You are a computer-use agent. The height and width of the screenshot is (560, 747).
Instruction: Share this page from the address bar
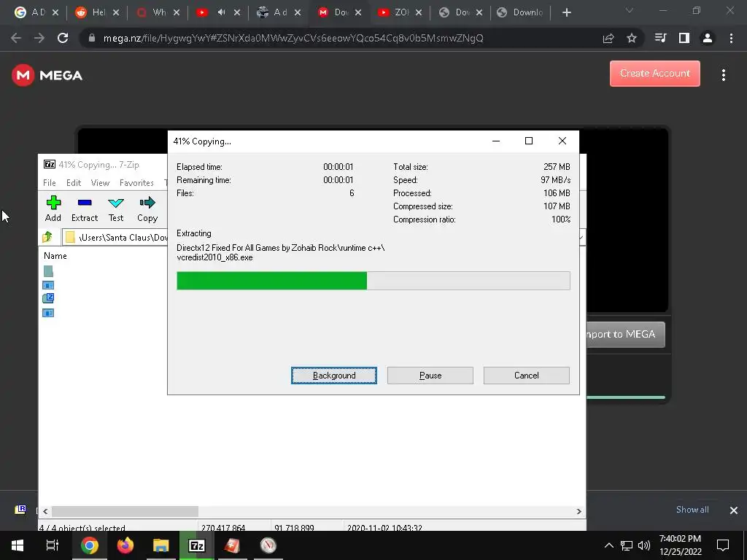click(608, 38)
